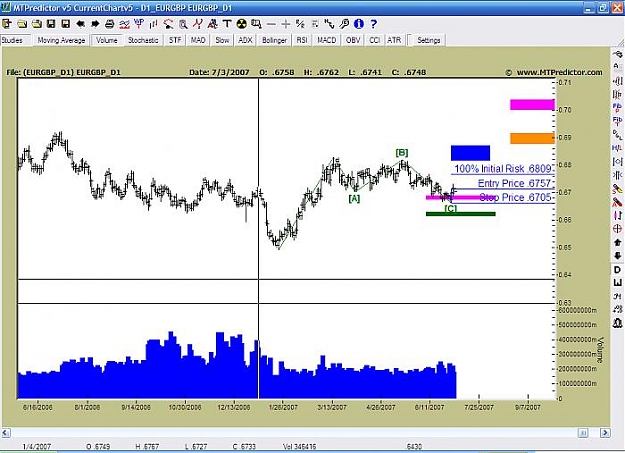The image size is (625, 453).
Task: Click the price bars icon in toolbar
Action: 153,24
